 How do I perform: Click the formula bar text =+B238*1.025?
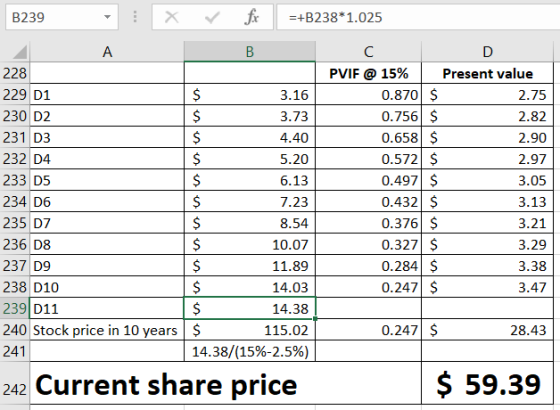click(335, 17)
